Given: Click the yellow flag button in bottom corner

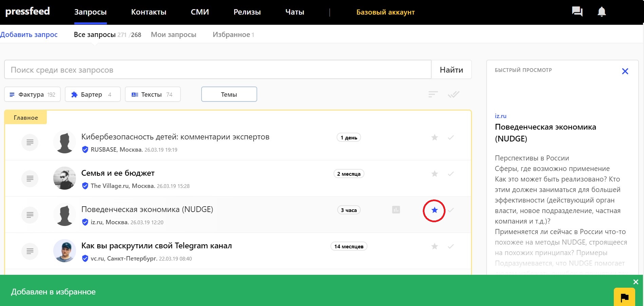Looking at the screenshot, I should [x=624, y=298].
